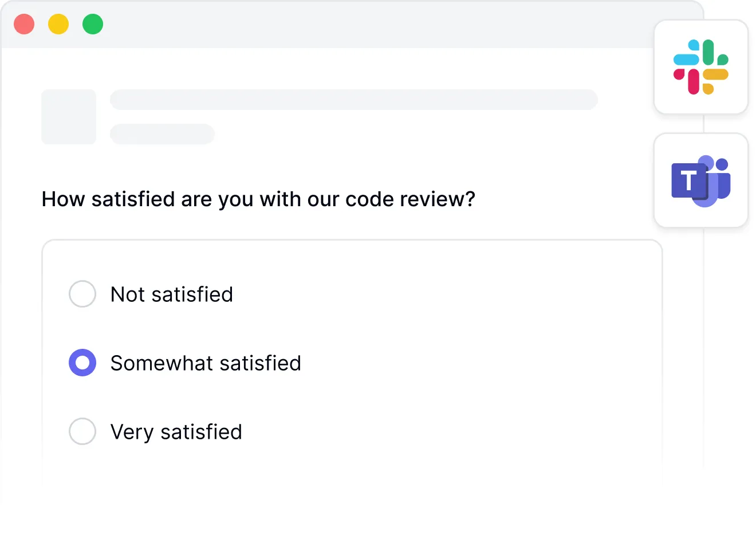
Task: Close the window with the red button
Action: pos(24,25)
